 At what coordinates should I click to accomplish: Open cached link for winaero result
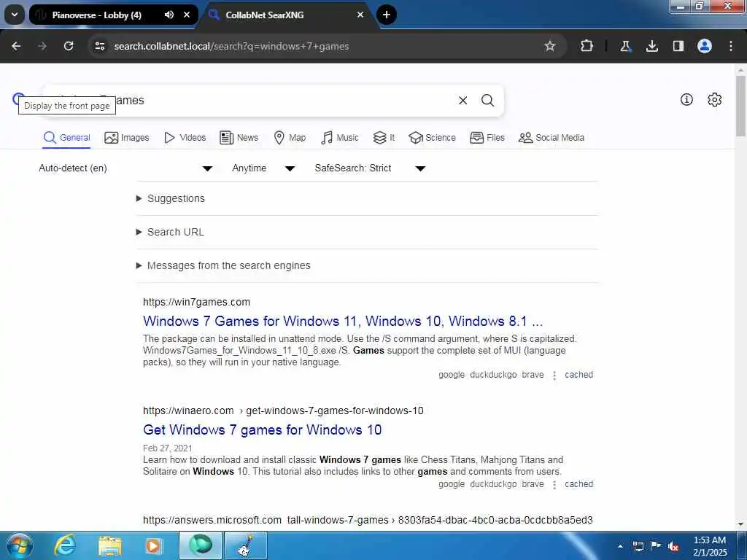click(x=578, y=484)
